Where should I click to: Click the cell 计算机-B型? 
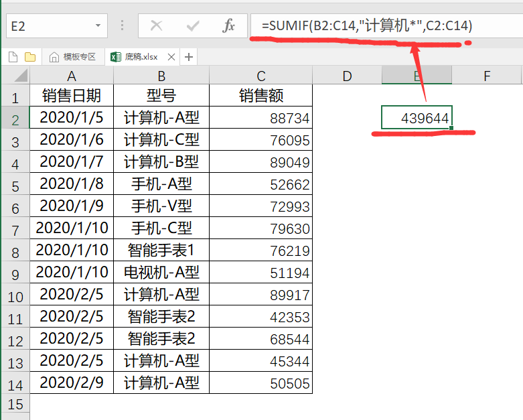(x=161, y=161)
